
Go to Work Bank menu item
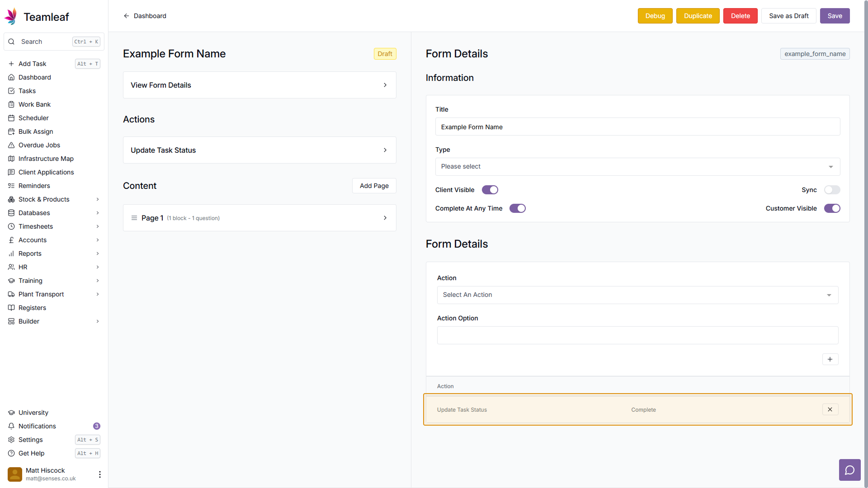click(x=34, y=104)
